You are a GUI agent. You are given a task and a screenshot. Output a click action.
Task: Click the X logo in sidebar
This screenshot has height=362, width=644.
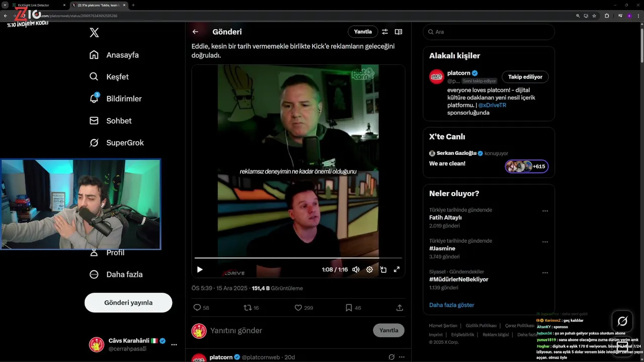coord(94,33)
